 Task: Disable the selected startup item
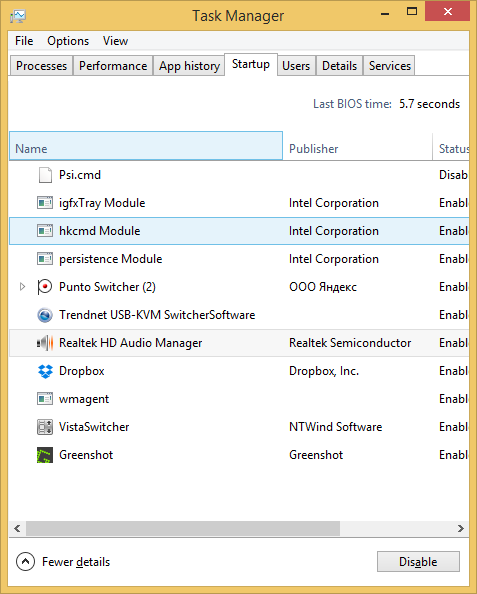(x=418, y=561)
